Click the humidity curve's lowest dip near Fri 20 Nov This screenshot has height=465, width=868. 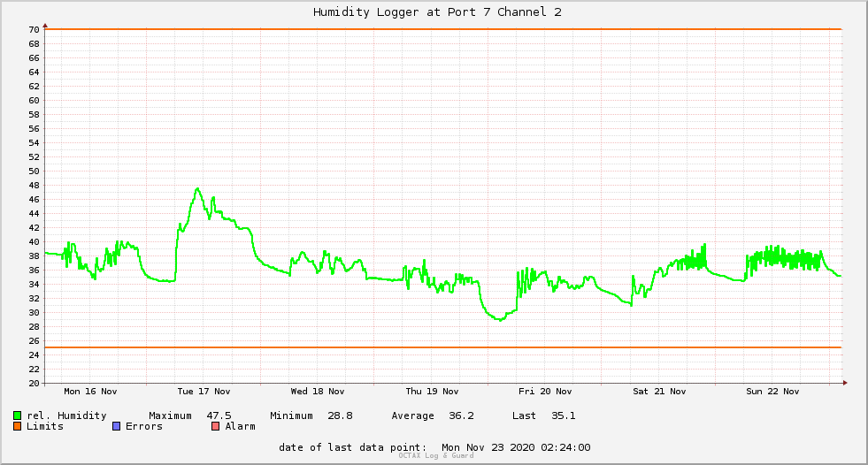click(499, 320)
